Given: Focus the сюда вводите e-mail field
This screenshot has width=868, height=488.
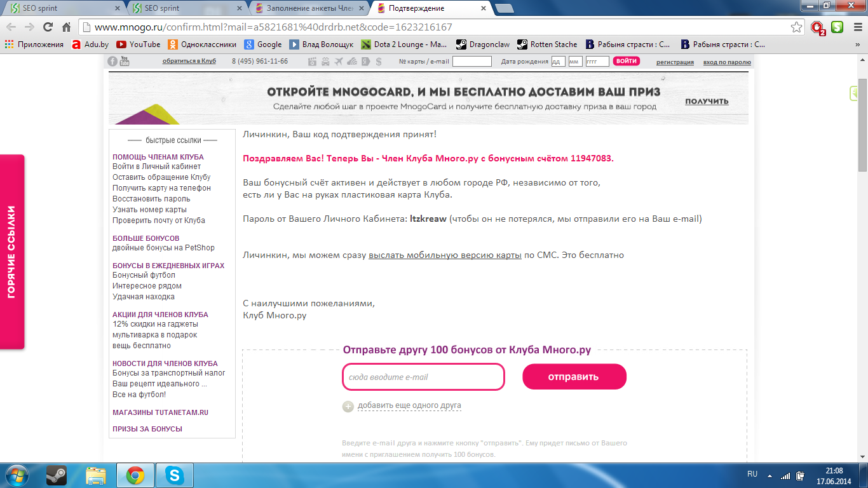Looking at the screenshot, I should click(423, 377).
